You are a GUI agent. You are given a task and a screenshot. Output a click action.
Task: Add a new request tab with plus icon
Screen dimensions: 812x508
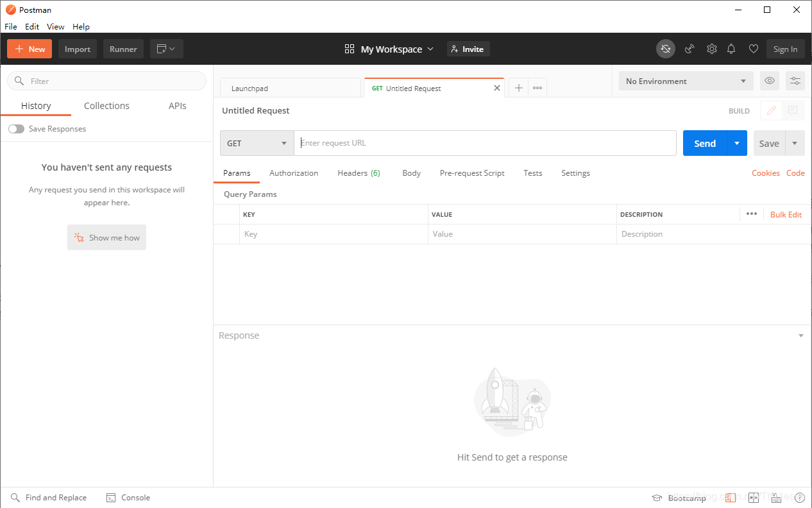pos(519,88)
